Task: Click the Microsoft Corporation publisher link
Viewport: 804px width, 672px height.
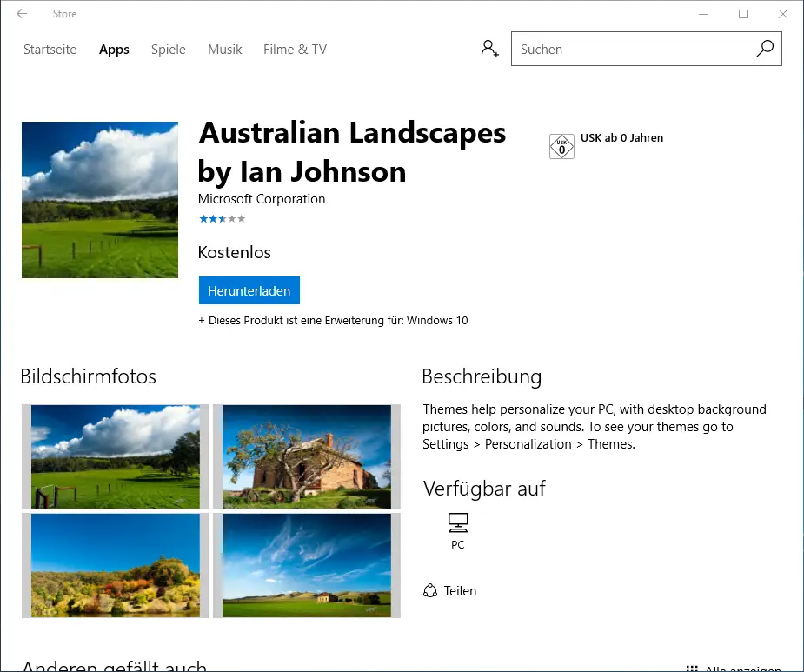Action: click(x=262, y=199)
